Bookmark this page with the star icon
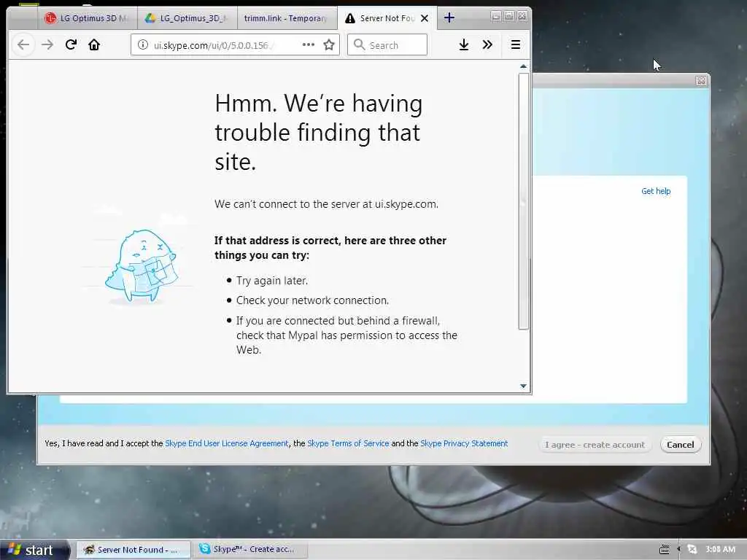 329,44
